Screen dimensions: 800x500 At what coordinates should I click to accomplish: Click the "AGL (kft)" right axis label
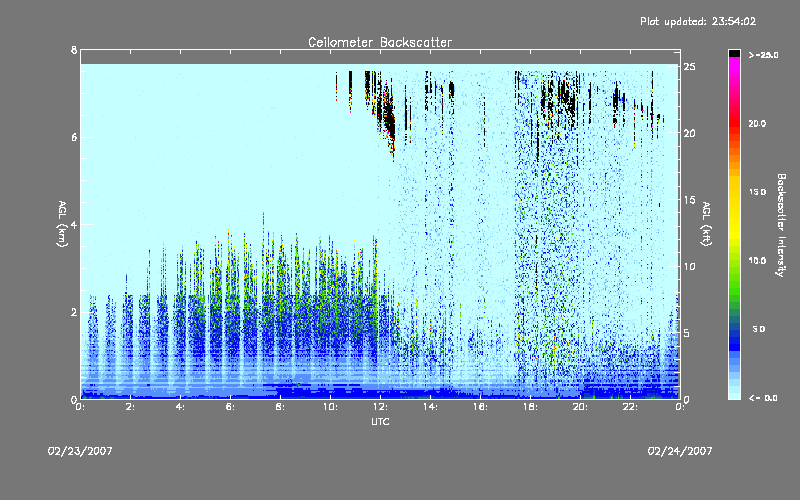point(706,224)
